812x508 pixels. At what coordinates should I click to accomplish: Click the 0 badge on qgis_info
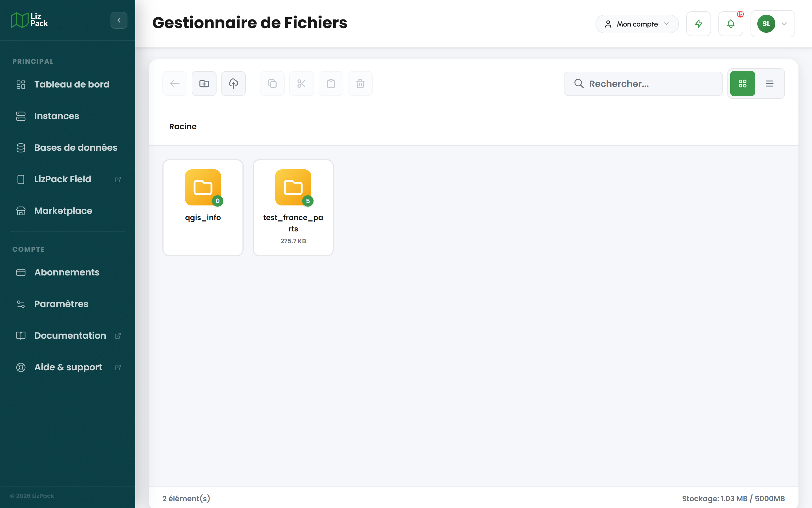click(217, 201)
